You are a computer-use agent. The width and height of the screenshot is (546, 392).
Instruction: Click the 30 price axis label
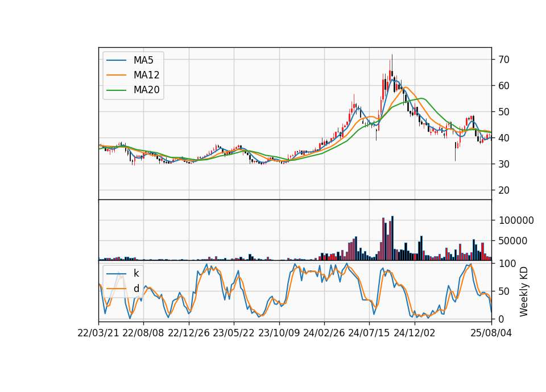pos(504,164)
